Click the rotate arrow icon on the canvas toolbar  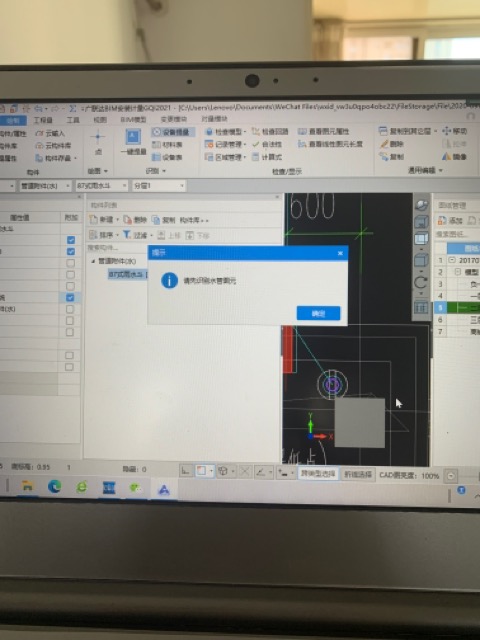[421, 282]
